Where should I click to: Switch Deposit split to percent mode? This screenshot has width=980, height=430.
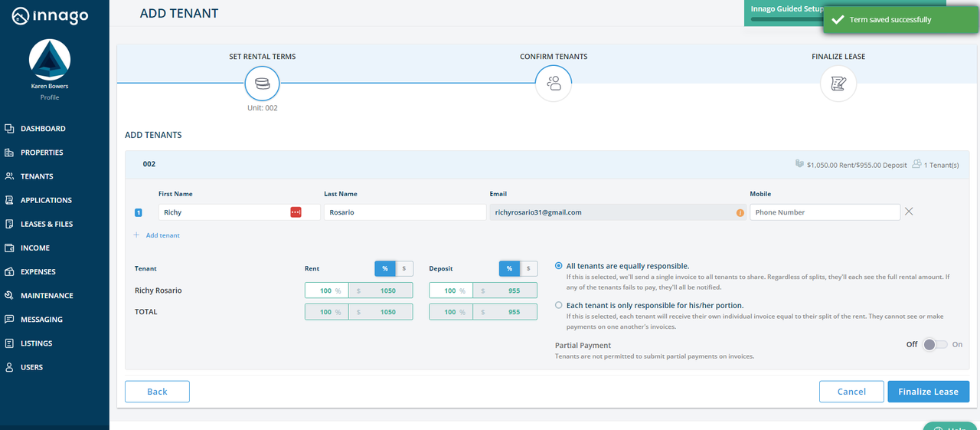coord(509,268)
